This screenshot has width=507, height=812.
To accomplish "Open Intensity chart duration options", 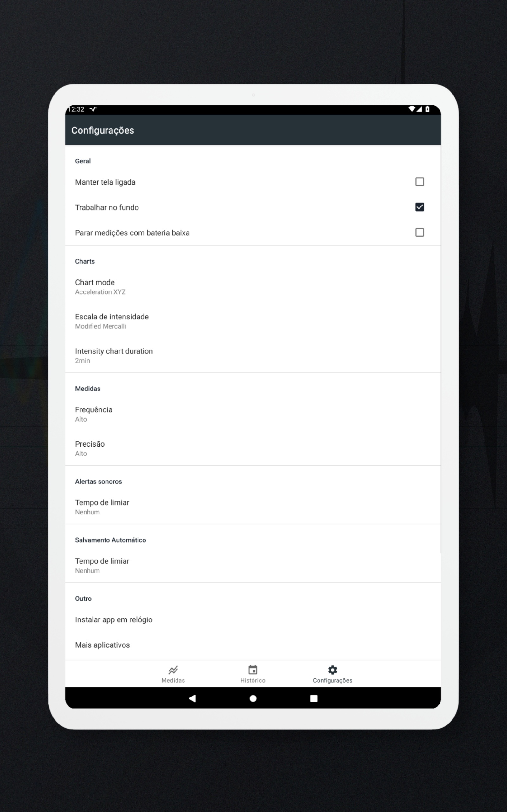I will 253,356.
